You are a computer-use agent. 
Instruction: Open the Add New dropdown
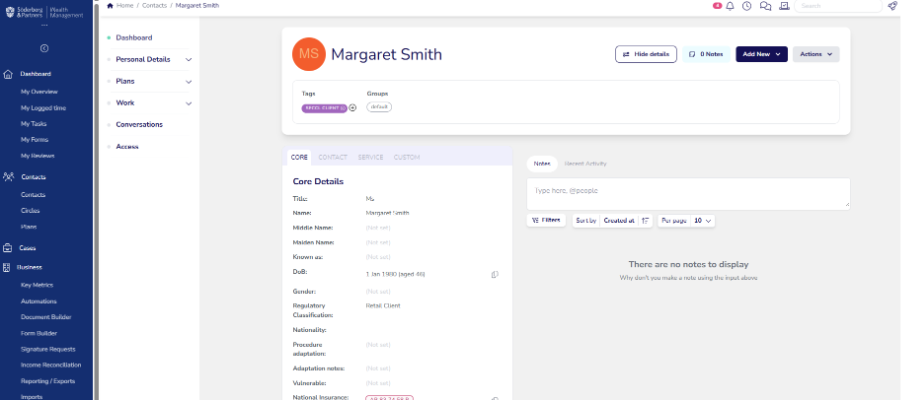click(x=761, y=54)
